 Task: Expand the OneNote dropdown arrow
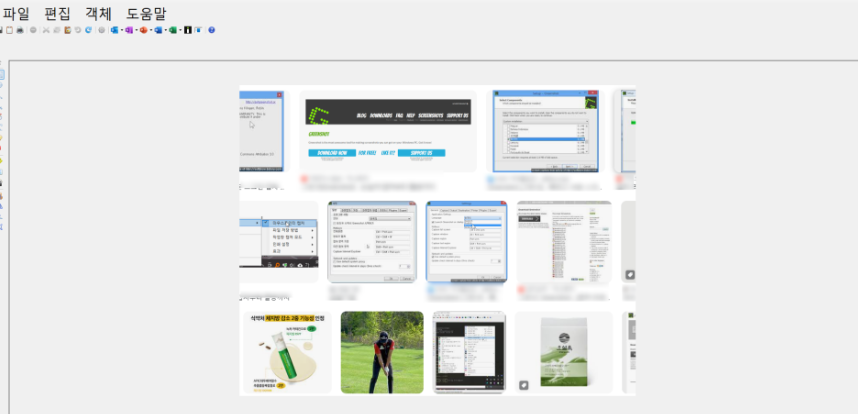click(x=136, y=30)
